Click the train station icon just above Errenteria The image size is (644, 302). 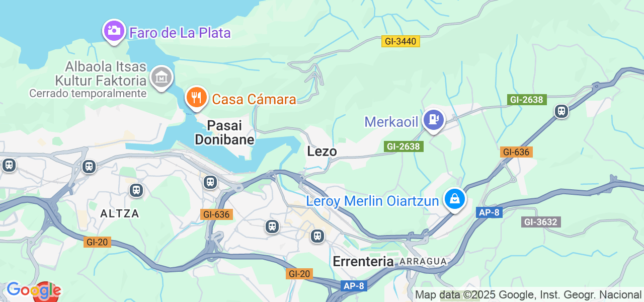(x=317, y=236)
